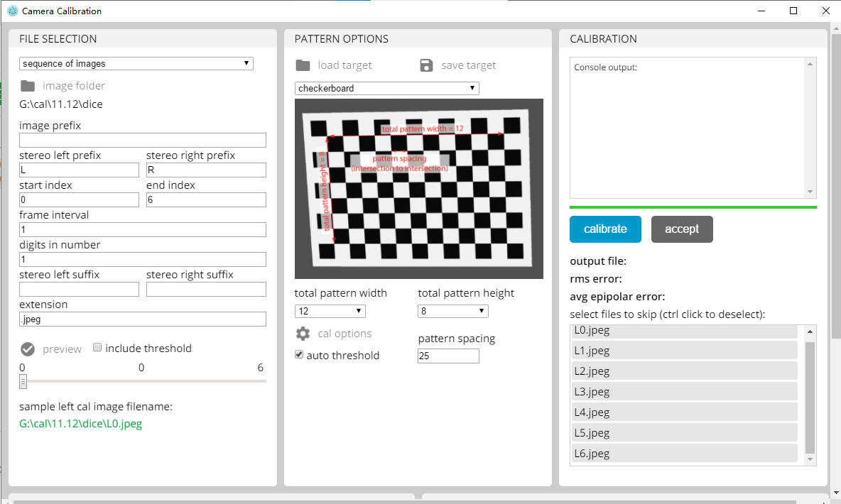Click the load target folder icon
Viewport: 841px width, 504px height.
[x=303, y=65]
